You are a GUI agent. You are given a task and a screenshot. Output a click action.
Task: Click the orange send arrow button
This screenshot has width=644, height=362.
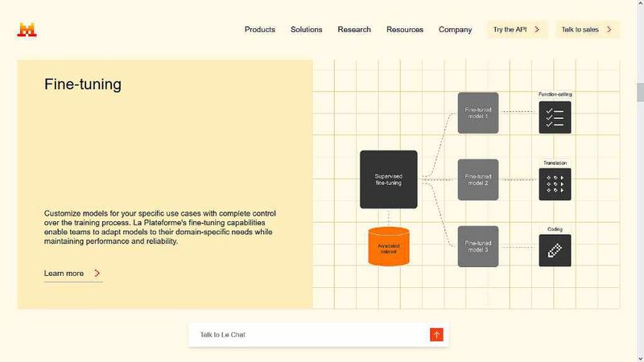tap(436, 335)
